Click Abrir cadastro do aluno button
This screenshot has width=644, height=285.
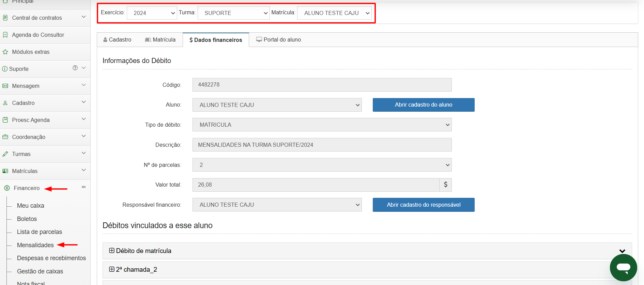(x=424, y=105)
